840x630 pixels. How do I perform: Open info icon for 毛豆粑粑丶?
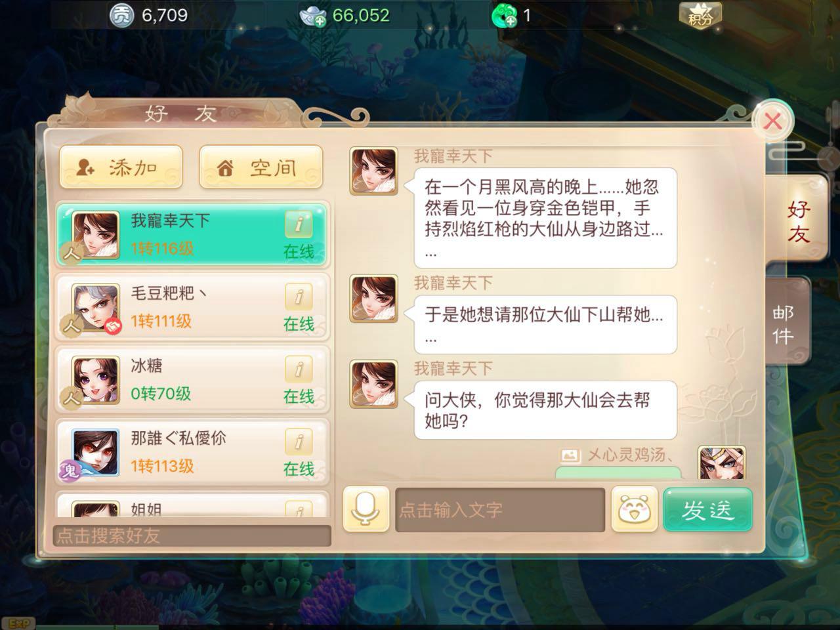(x=299, y=297)
